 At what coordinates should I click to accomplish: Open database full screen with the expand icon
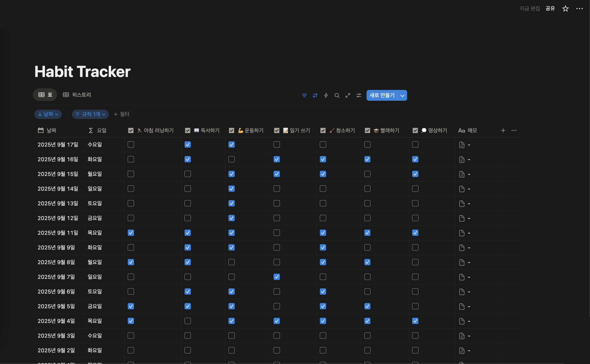(x=348, y=96)
